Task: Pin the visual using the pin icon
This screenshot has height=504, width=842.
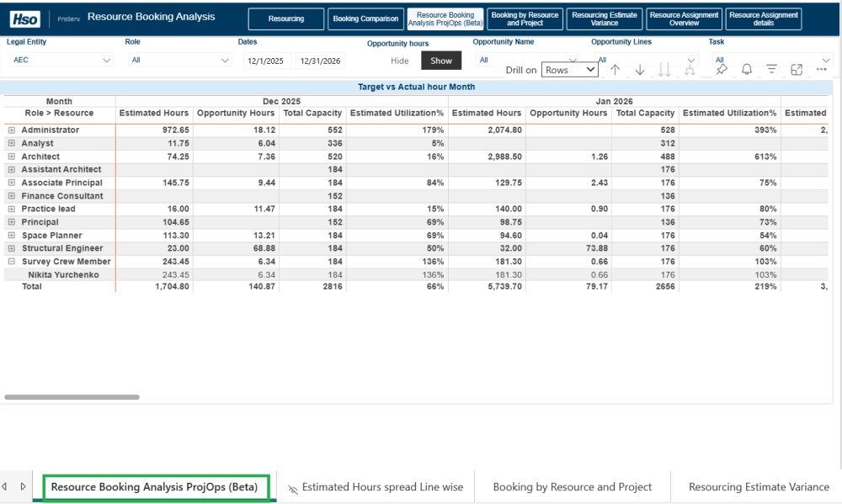Action: point(722,70)
